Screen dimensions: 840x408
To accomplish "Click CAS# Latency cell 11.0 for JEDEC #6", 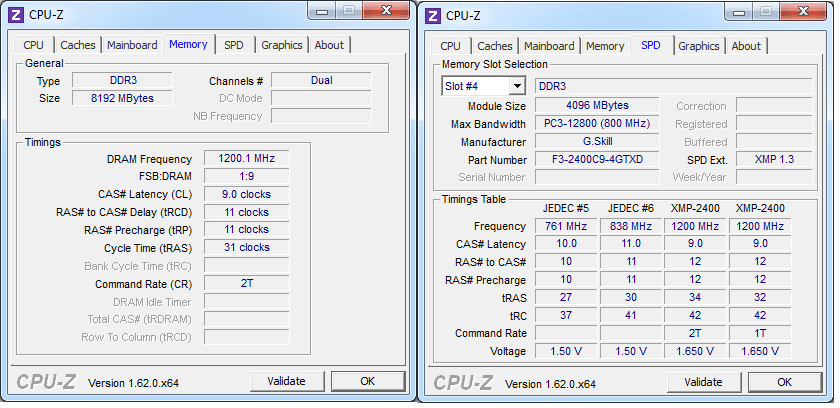I will [x=631, y=244].
